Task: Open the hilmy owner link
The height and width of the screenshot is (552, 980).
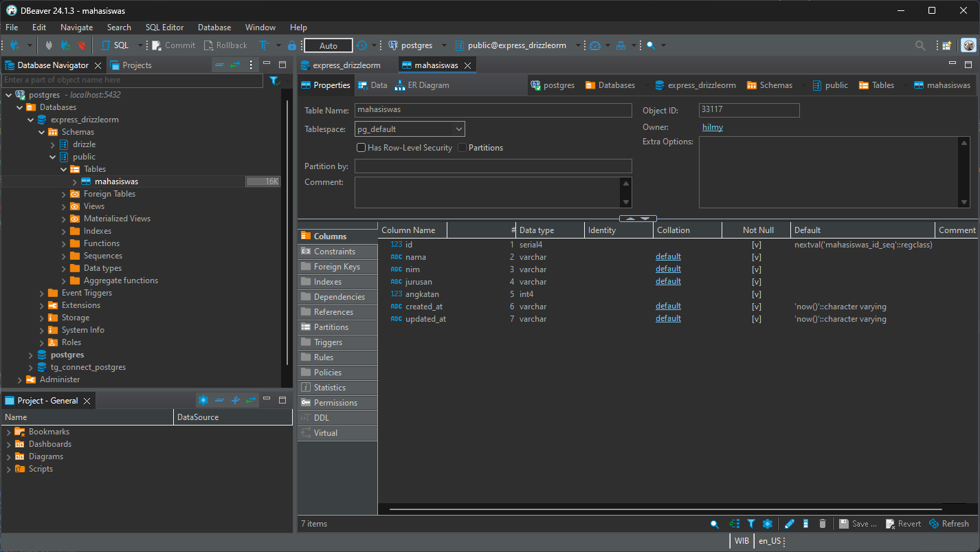Action: [712, 126]
